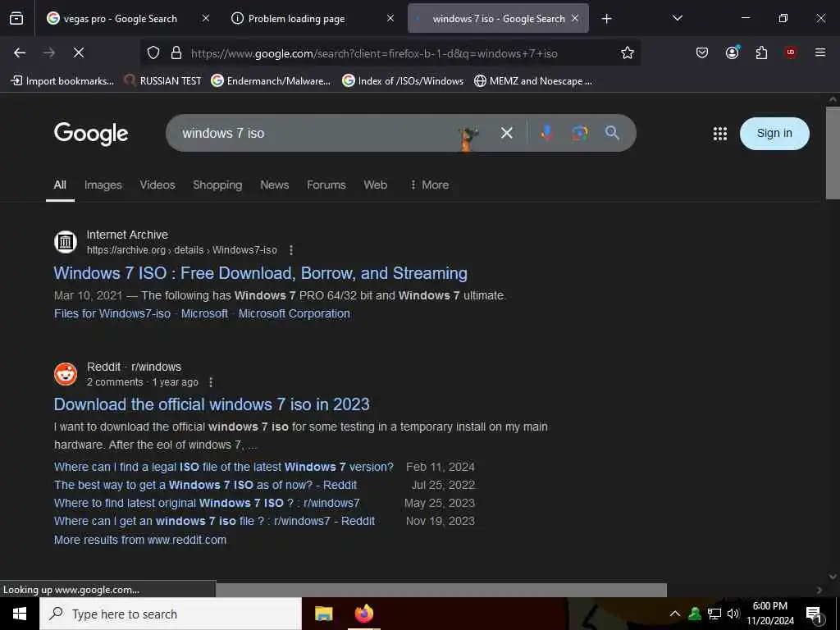Select the Shopping search filter
840x630 pixels.
217,185
